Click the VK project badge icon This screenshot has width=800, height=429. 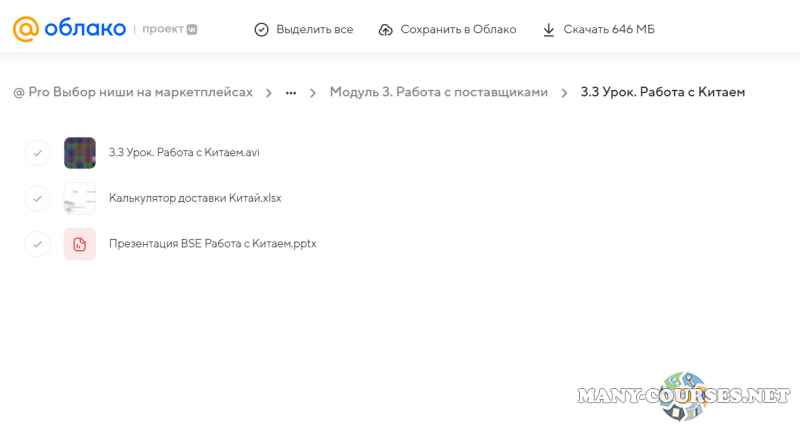pyautogui.click(x=192, y=30)
